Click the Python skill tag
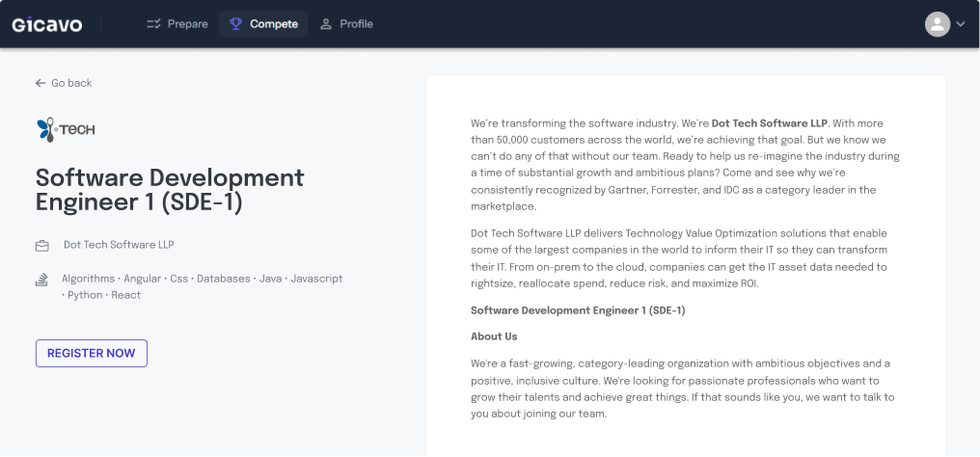 pyautogui.click(x=85, y=295)
